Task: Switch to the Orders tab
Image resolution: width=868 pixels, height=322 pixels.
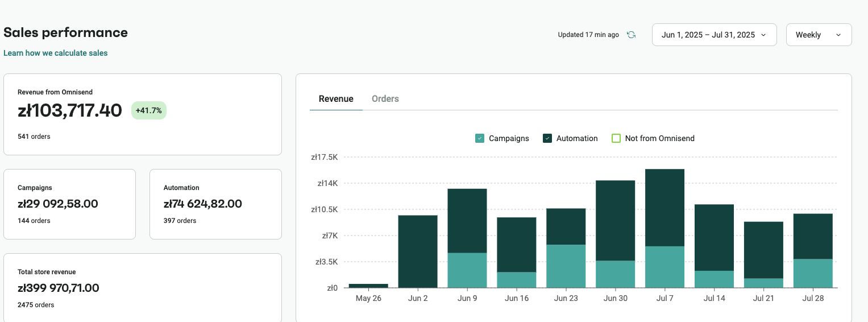Action: 385,99
